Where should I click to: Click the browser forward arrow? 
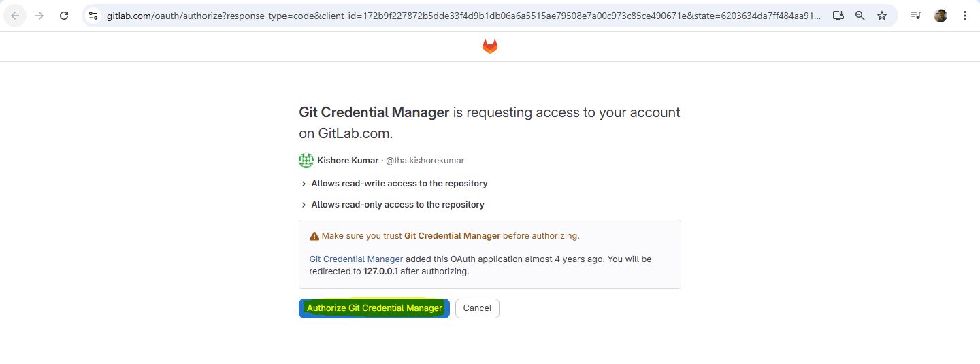click(39, 16)
